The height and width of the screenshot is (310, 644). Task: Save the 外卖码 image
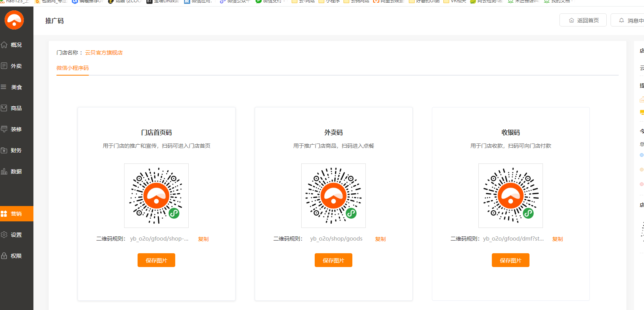334,260
